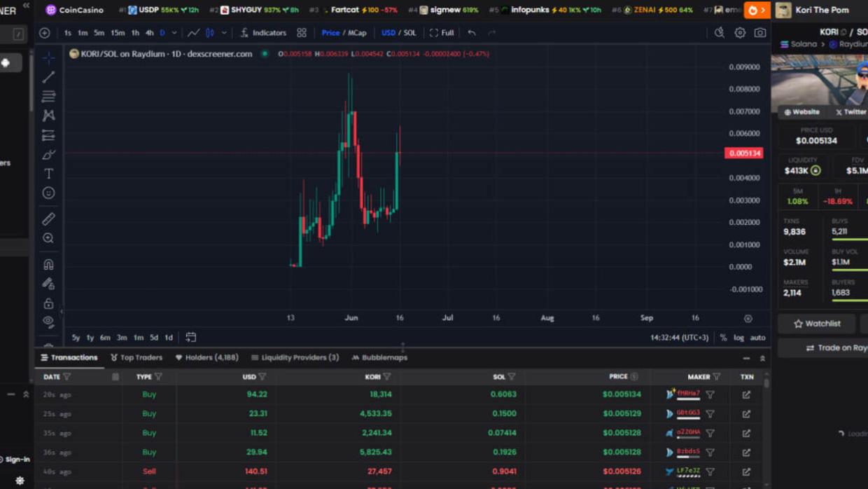Open go-to-date calendar icon
This screenshot has width=868, height=489.
click(x=190, y=338)
